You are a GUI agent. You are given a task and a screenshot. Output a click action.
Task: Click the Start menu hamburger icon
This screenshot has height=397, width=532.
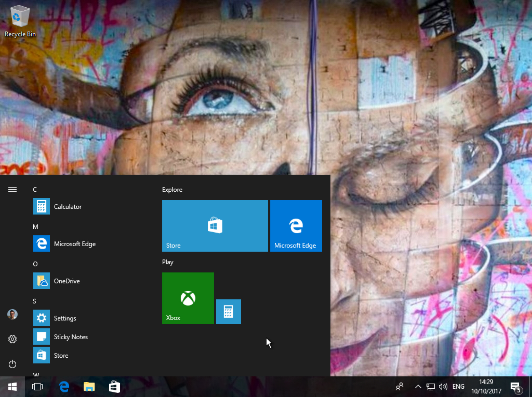point(12,189)
